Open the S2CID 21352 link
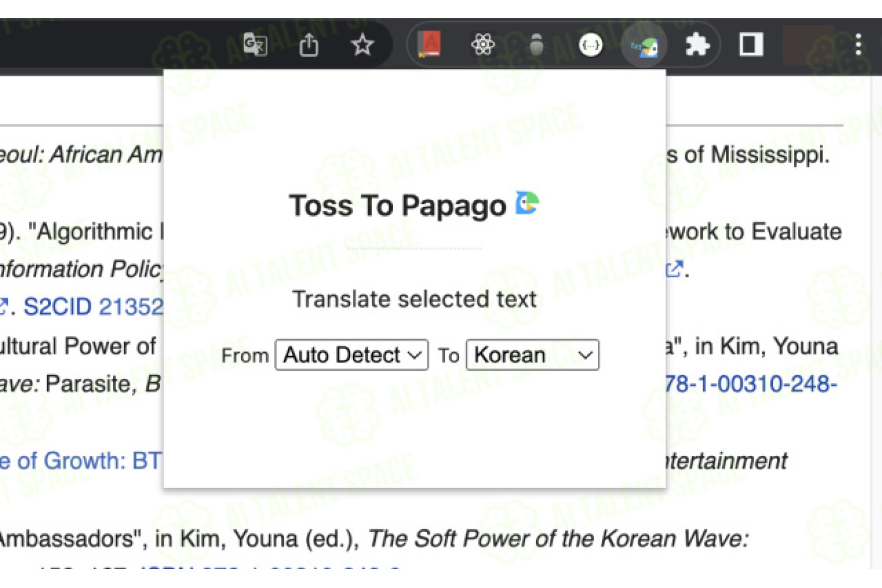882x588 pixels. (93, 307)
